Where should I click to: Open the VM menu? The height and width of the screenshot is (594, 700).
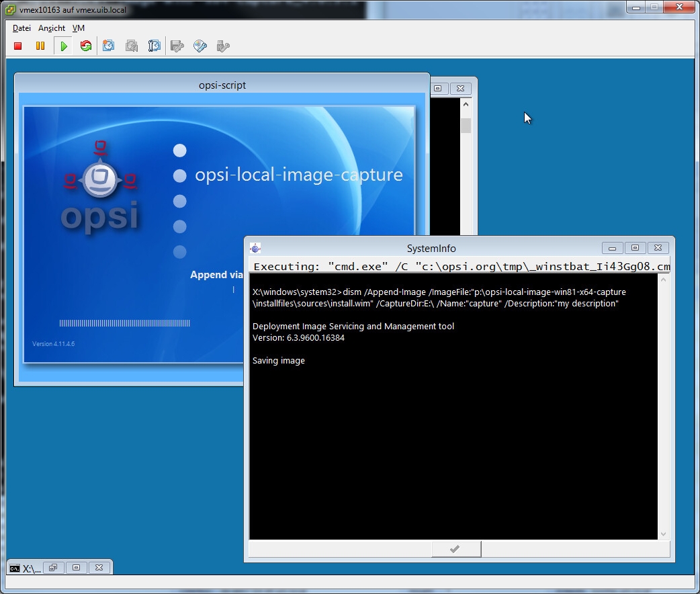coord(79,28)
